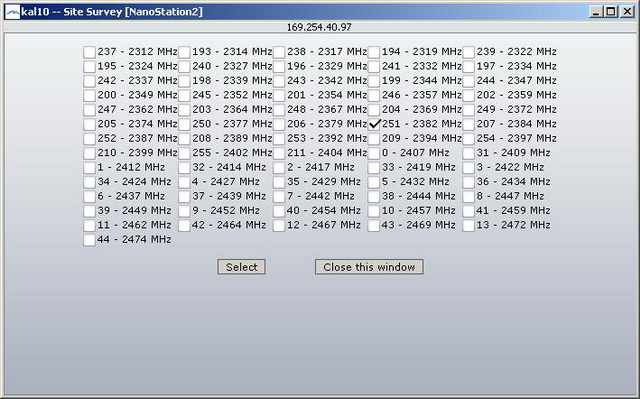Image resolution: width=640 pixels, height=399 pixels.
Task: Enable the 195 - 2324 MHz checkbox
Action: (x=89, y=66)
